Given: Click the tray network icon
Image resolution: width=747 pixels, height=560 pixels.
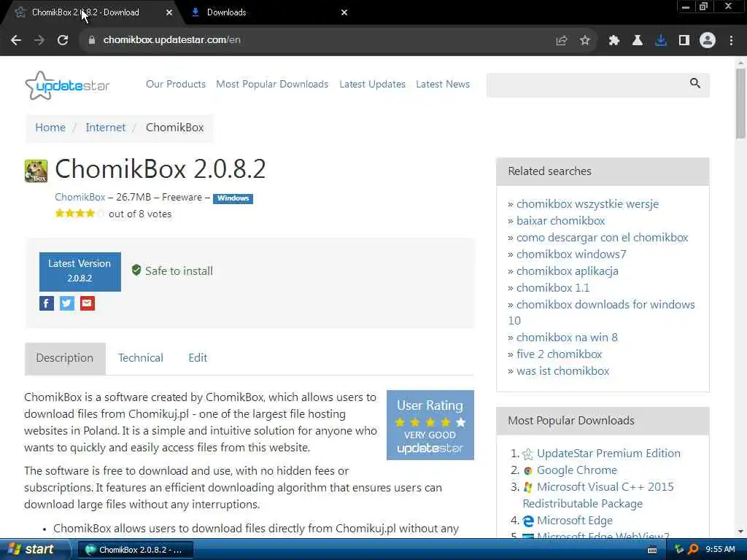Looking at the screenshot, I should click(x=679, y=550).
